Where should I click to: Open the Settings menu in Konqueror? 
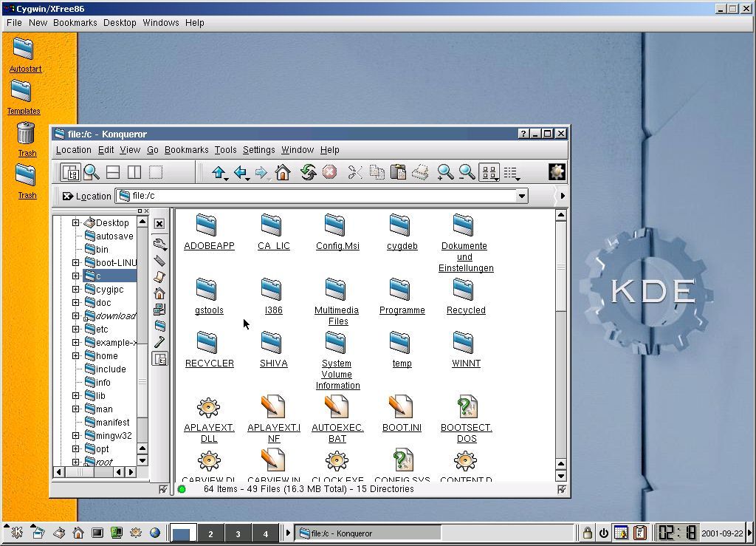(258, 150)
